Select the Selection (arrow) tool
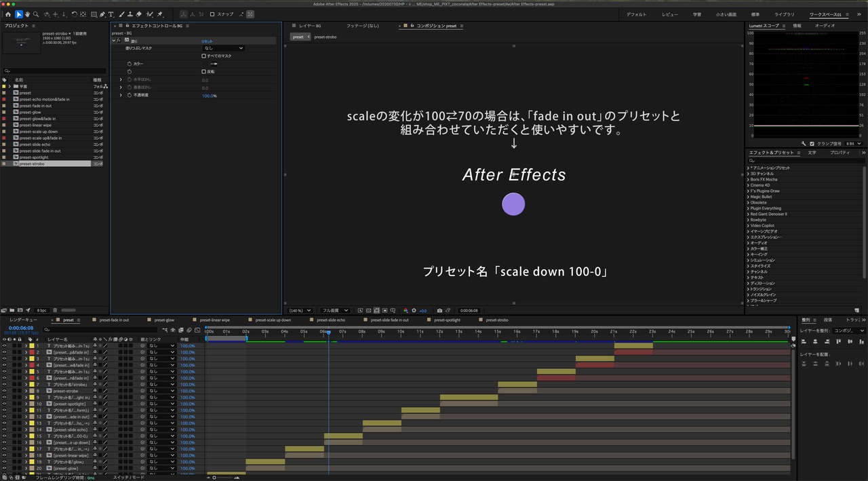The height and width of the screenshot is (481, 868). tap(19, 14)
